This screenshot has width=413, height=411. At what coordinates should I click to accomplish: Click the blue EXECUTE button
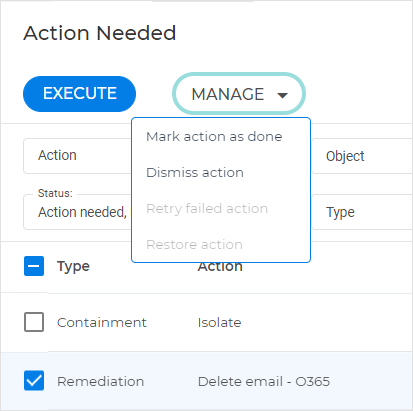[79, 94]
